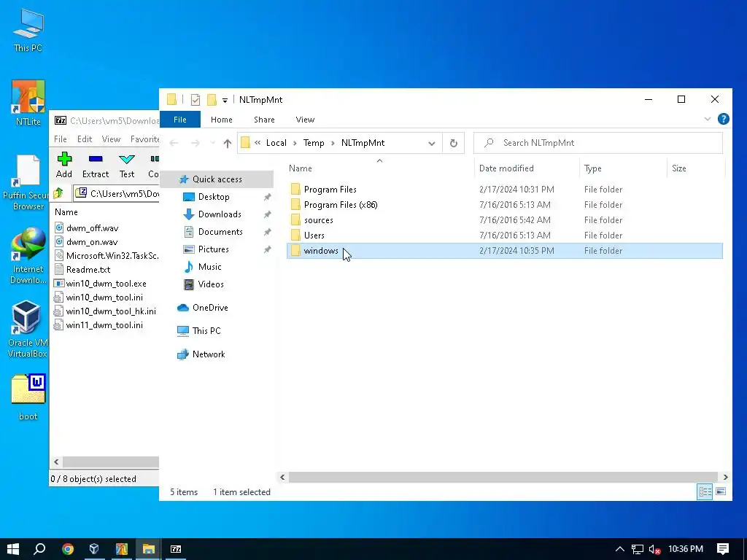
Task: Open Customize Quick Access Toolbar dropdown
Action: [225, 100]
